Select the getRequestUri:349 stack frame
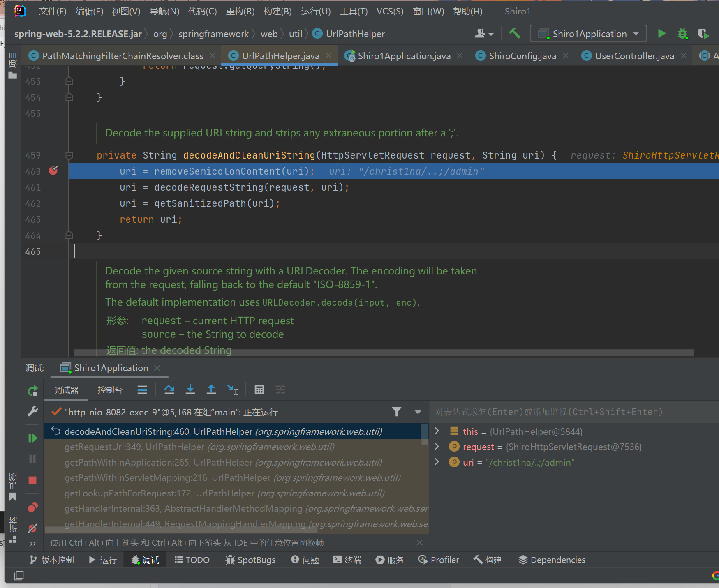719x588 pixels. click(199, 447)
